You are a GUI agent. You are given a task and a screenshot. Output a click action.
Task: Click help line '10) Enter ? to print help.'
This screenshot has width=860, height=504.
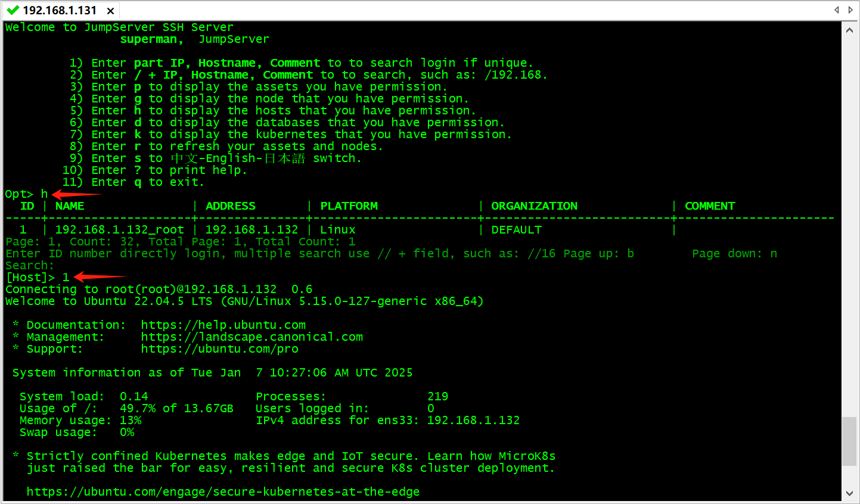tap(155, 170)
